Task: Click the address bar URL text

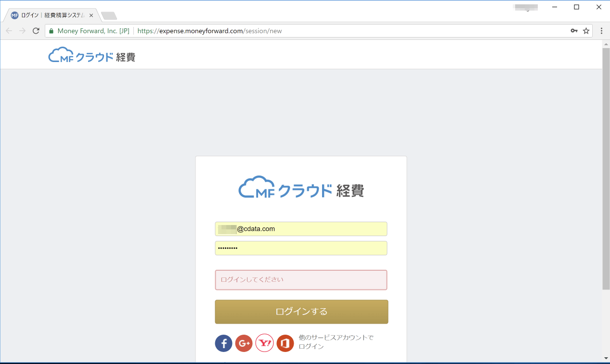Action: click(x=209, y=31)
